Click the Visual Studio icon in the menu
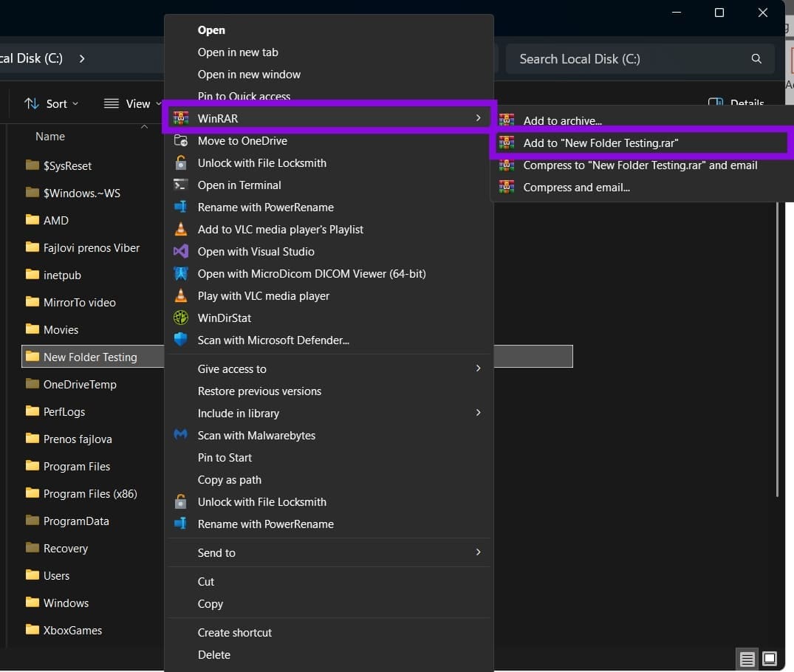This screenshot has height=672, width=794. click(x=181, y=252)
